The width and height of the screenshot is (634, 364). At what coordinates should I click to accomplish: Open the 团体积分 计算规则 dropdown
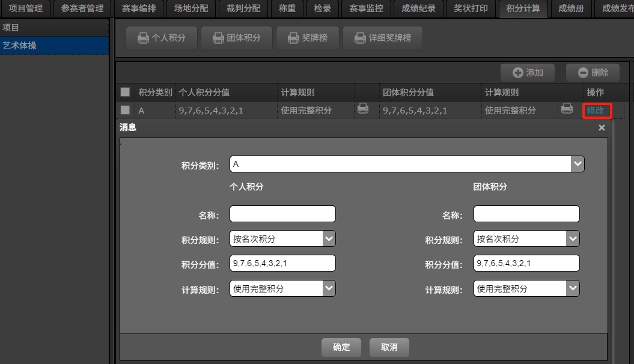coord(573,288)
